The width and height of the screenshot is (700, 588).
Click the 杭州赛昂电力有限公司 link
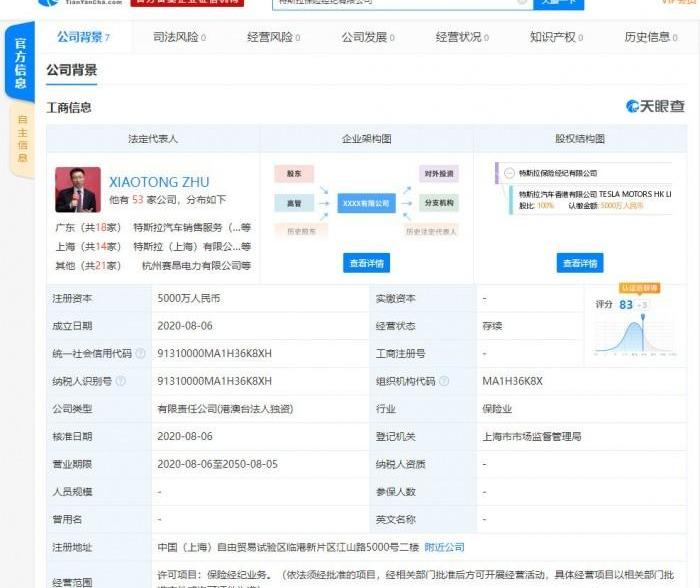pos(196,266)
